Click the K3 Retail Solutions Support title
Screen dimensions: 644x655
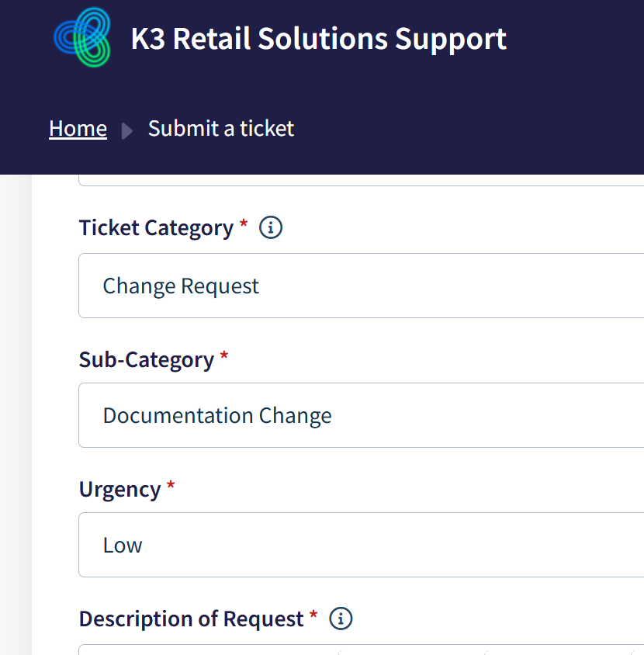318,39
